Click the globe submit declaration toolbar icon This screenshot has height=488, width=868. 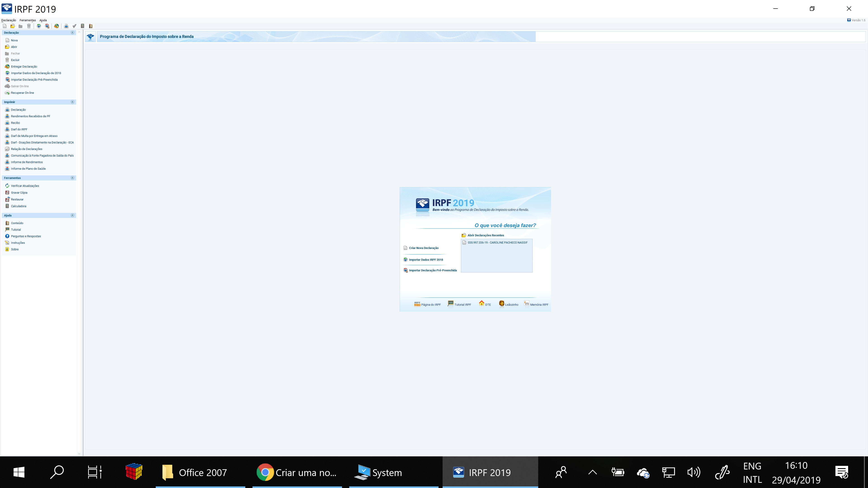click(x=57, y=26)
